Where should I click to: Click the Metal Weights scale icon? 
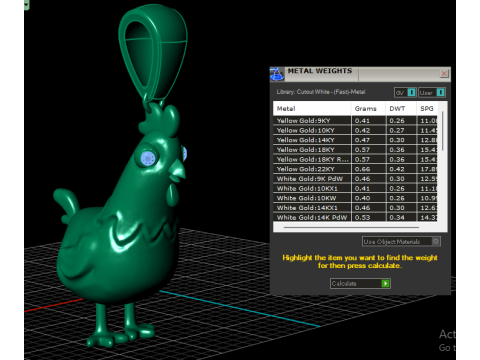[276, 74]
